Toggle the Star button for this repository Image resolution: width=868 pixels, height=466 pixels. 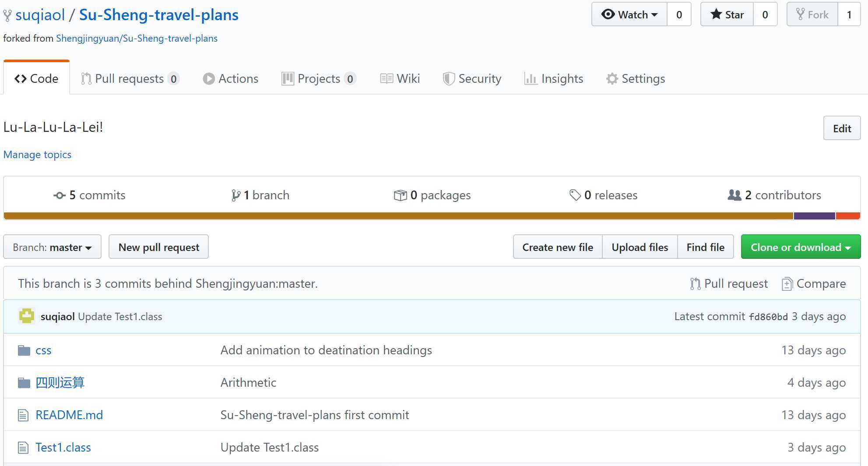727,14
